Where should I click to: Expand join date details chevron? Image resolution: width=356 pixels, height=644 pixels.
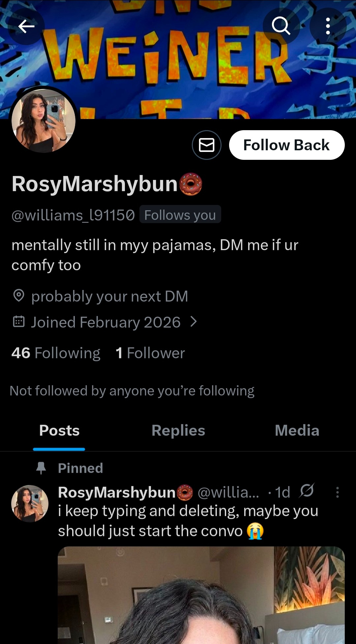click(194, 321)
